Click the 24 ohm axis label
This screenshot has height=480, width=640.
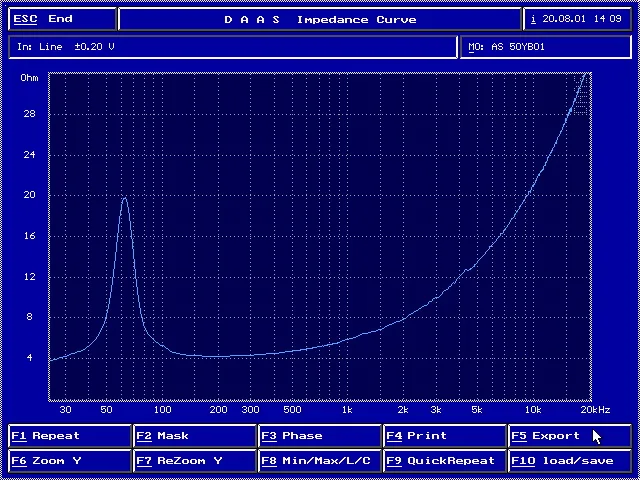pyautogui.click(x=29, y=154)
